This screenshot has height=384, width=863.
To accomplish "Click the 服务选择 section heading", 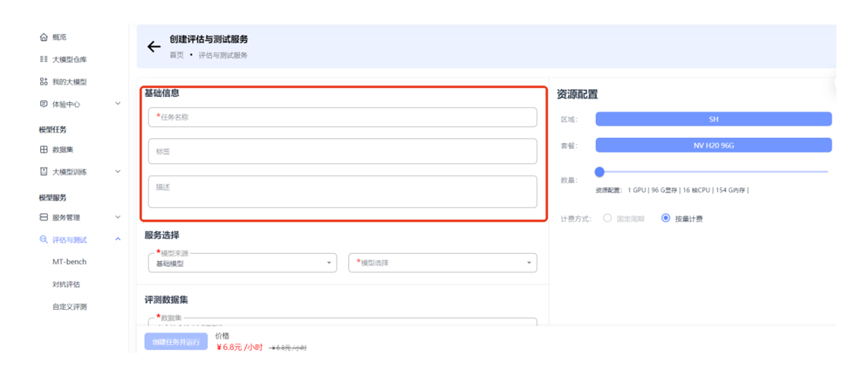I will (x=162, y=235).
